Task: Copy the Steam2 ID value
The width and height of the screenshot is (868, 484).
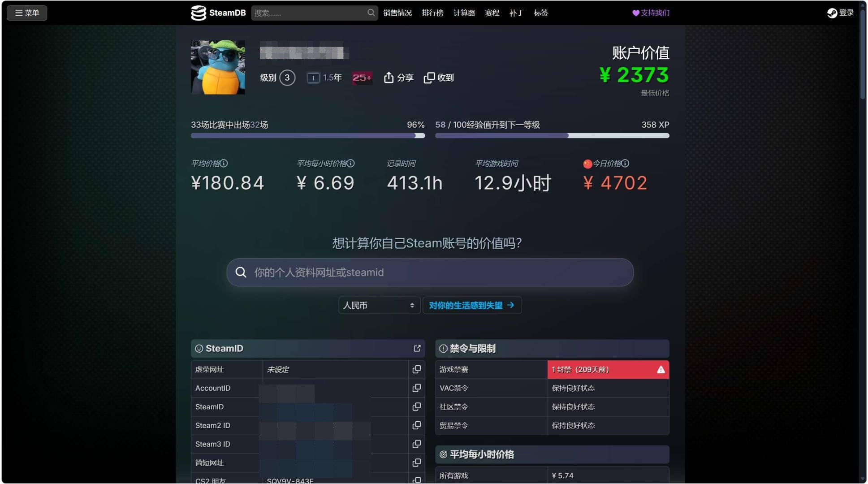Action: click(x=416, y=426)
